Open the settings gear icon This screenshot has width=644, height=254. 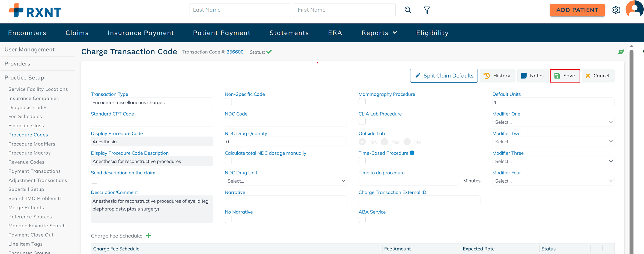click(616, 10)
